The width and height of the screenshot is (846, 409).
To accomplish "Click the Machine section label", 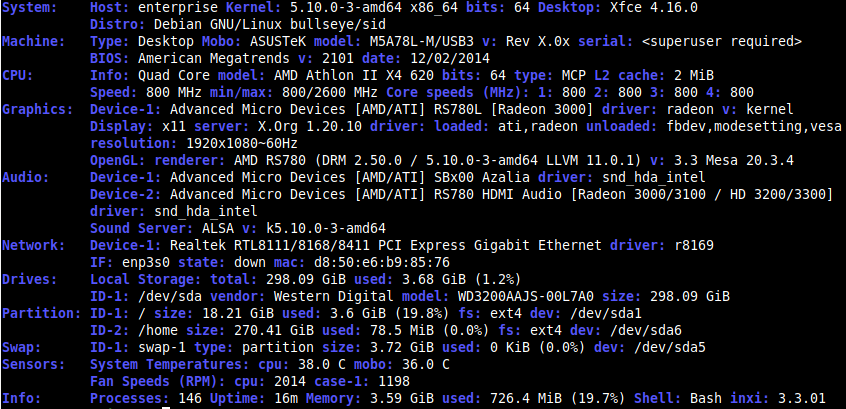I will [x=33, y=42].
